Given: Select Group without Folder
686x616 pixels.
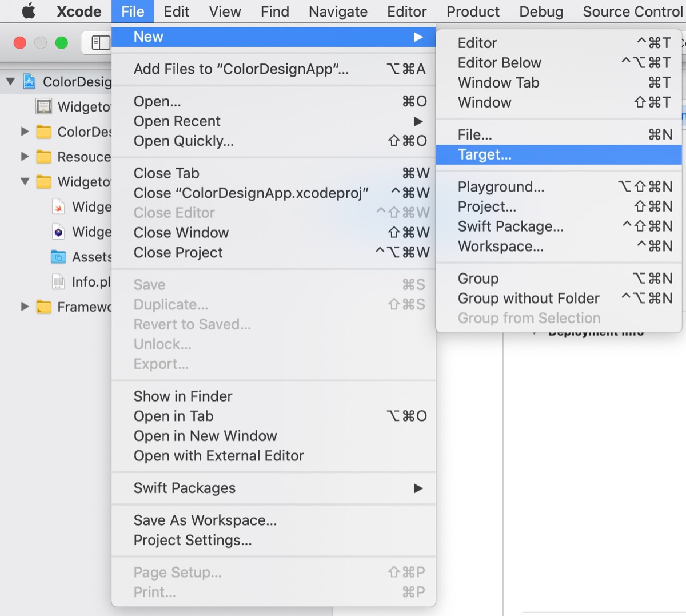Looking at the screenshot, I should 559,299.
